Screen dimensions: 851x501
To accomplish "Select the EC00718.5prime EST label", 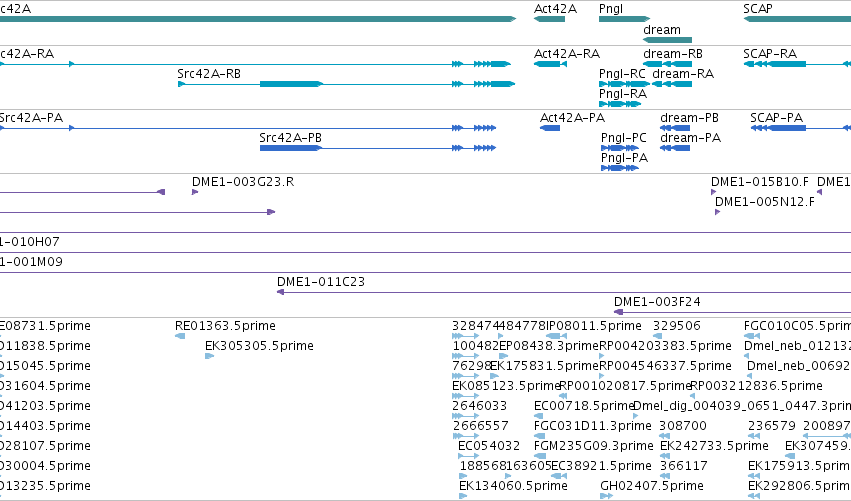I will (x=585, y=406).
